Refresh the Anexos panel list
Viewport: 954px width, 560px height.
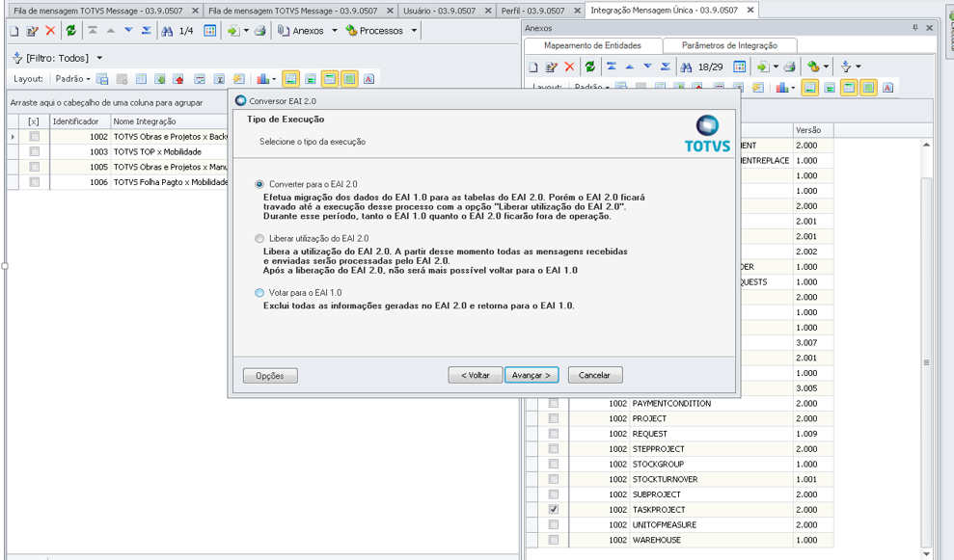tap(590, 67)
